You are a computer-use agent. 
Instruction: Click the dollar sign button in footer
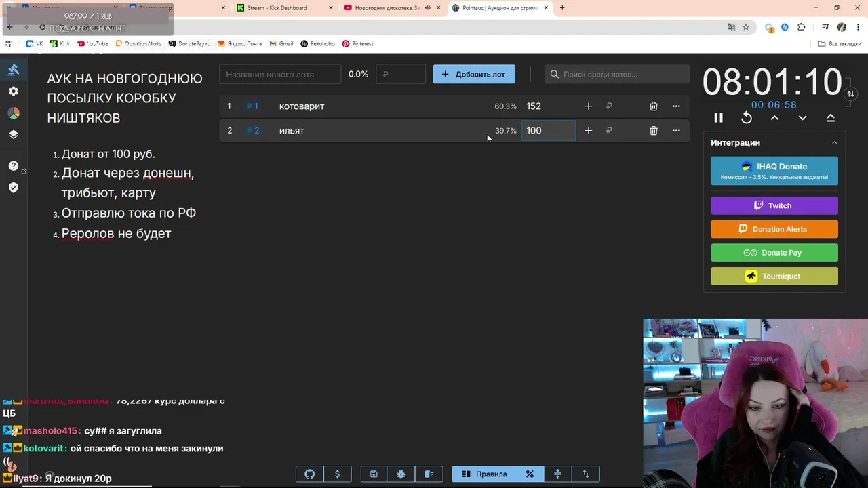pyautogui.click(x=337, y=474)
